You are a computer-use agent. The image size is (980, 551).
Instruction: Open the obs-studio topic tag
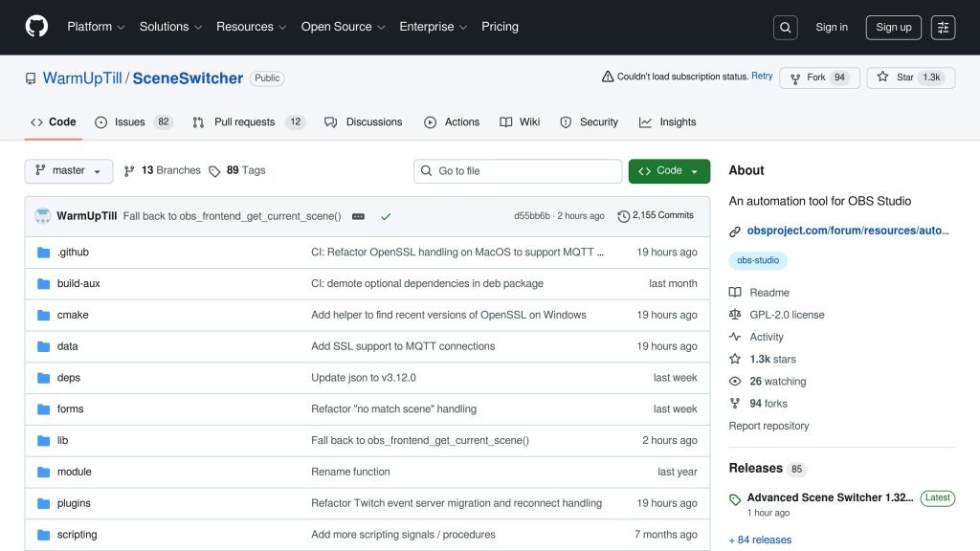point(758,259)
